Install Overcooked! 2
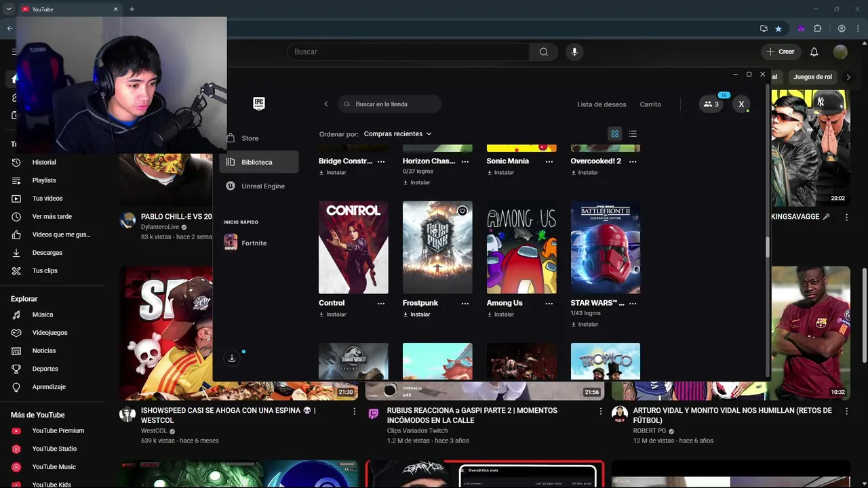Screen dimensions: 868x488 tap(585, 173)
